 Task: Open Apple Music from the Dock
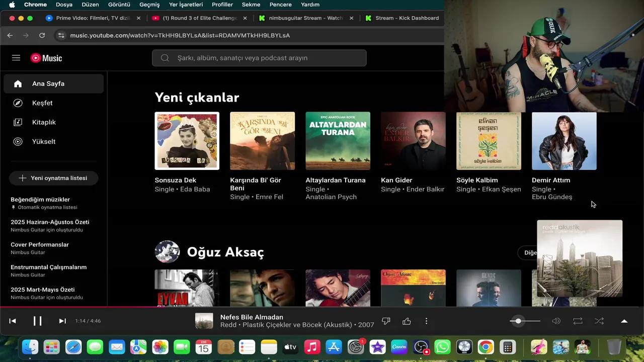click(312, 347)
